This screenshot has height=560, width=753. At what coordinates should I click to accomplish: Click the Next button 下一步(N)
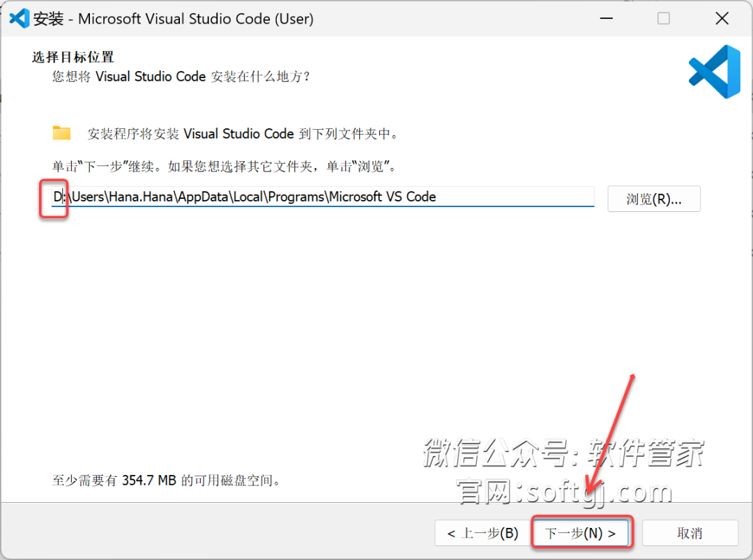[581, 533]
